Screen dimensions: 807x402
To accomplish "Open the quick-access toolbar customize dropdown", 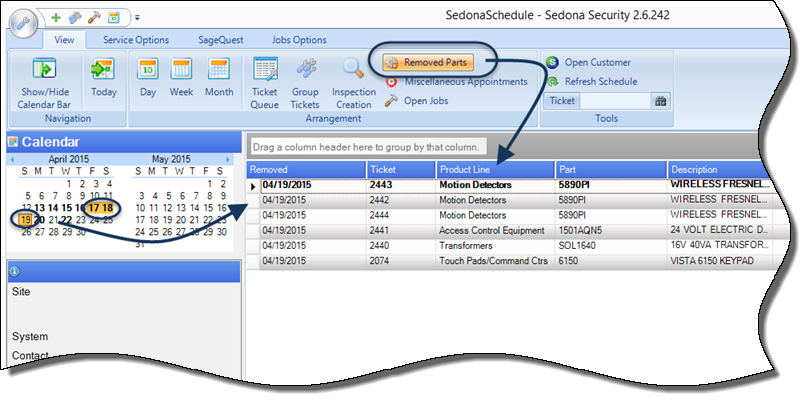I will point(137,18).
